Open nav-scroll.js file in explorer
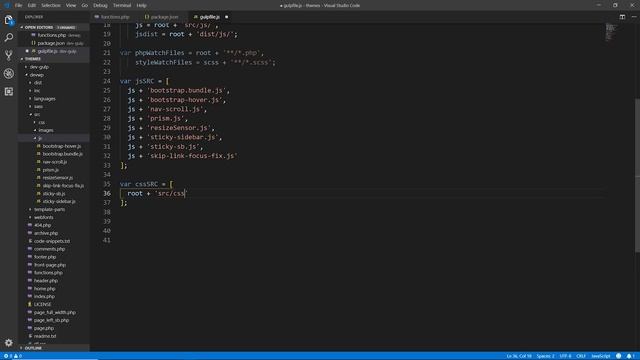Viewport: 640px width, 360px height. pos(53,162)
